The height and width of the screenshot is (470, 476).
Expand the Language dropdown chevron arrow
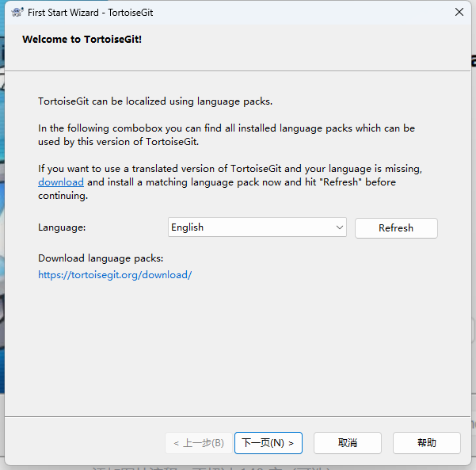tap(340, 227)
